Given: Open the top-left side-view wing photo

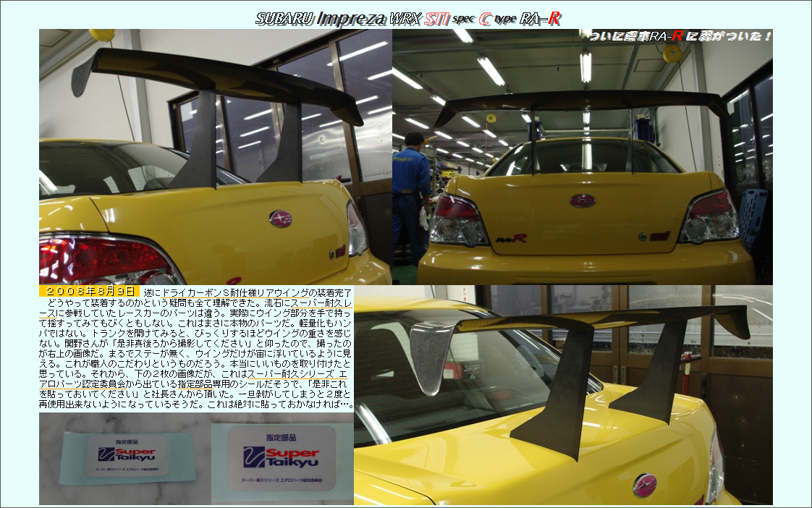Looking at the screenshot, I should coord(215,156).
